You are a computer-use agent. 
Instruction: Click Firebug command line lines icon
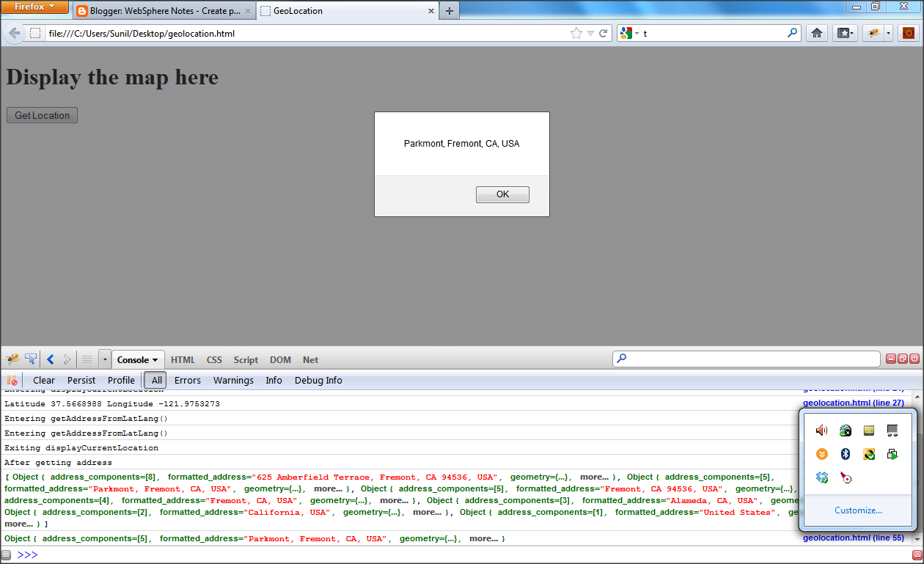click(x=87, y=359)
